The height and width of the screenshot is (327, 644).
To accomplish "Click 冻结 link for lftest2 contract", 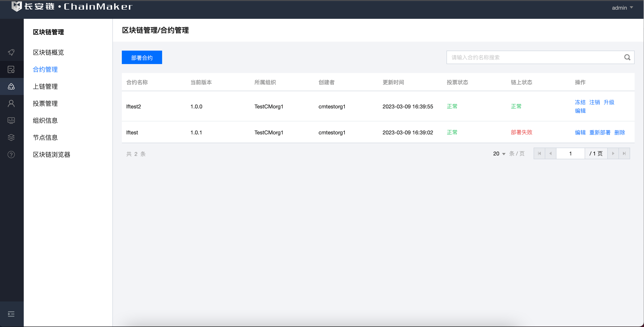I will tap(580, 102).
